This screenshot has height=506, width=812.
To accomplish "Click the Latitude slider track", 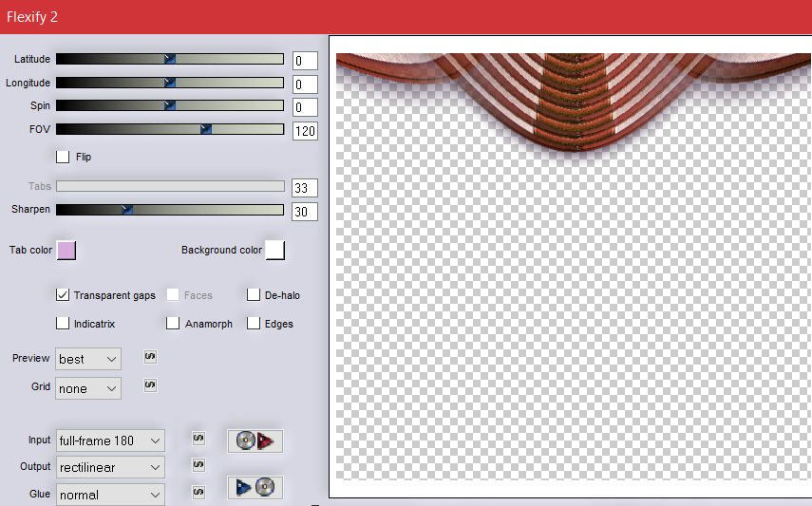I will pyautogui.click(x=170, y=59).
